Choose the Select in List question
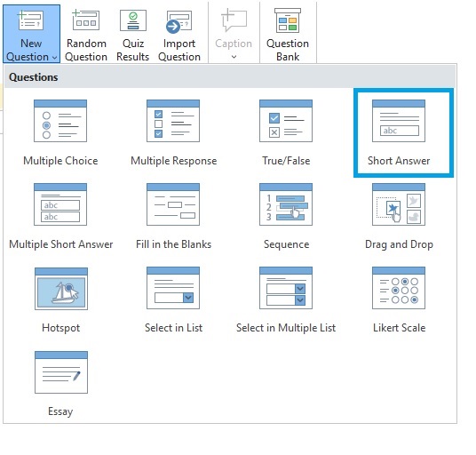This screenshot has width=476, height=455. coord(173,300)
